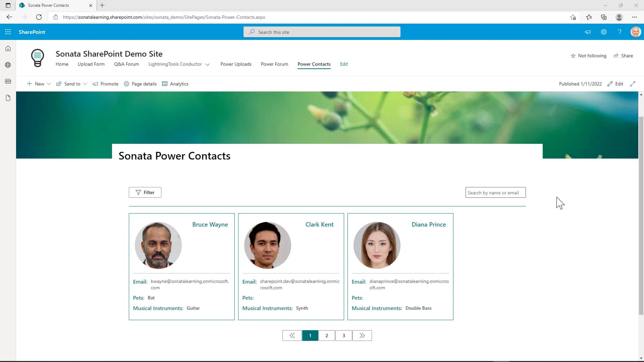
Task: Open the browser Collections icon
Action: pos(604,17)
